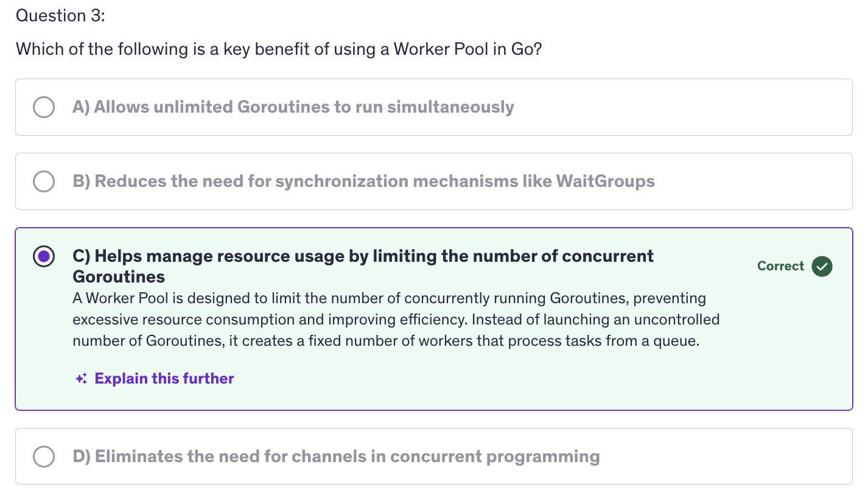Click the "Question 3:" heading
Viewport: 868px width, 498px height.
60,16
